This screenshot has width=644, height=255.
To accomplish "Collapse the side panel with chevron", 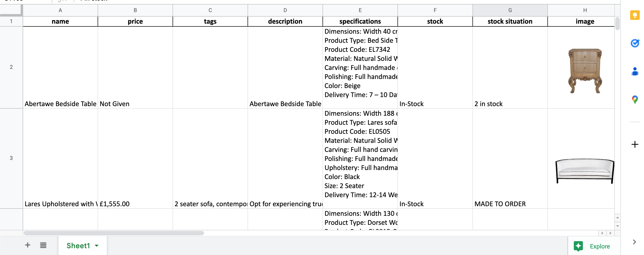I will pyautogui.click(x=634, y=242).
